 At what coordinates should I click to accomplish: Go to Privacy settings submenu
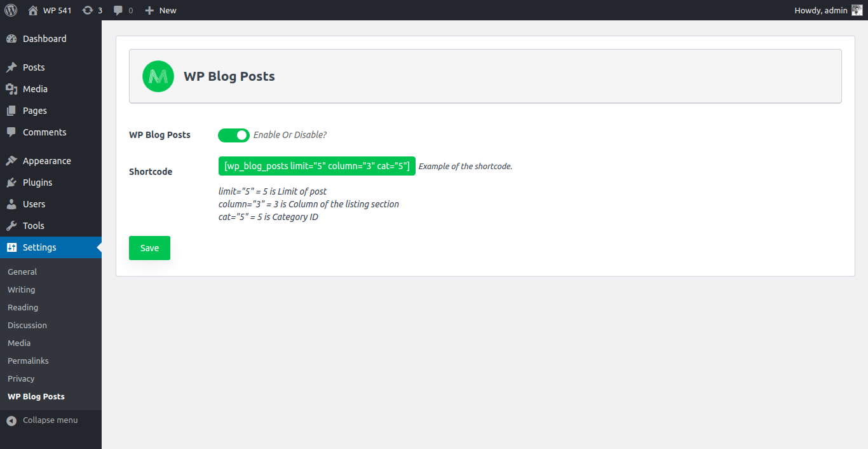[21, 378]
